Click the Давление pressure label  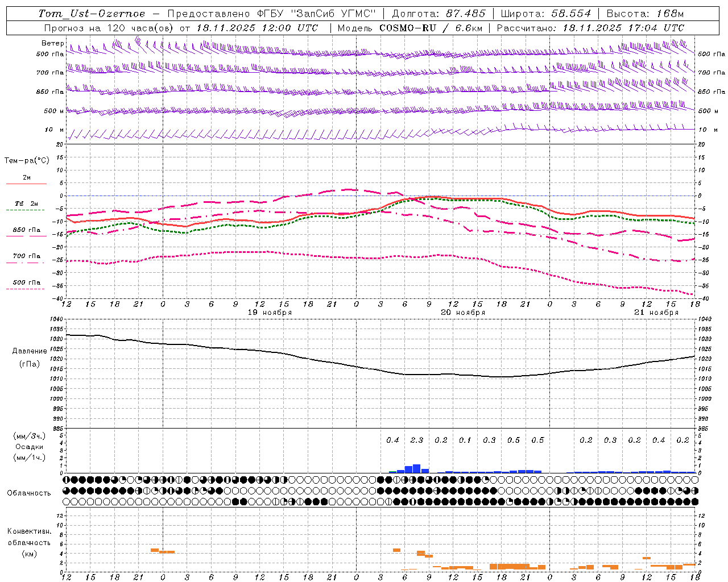pyautogui.click(x=30, y=351)
